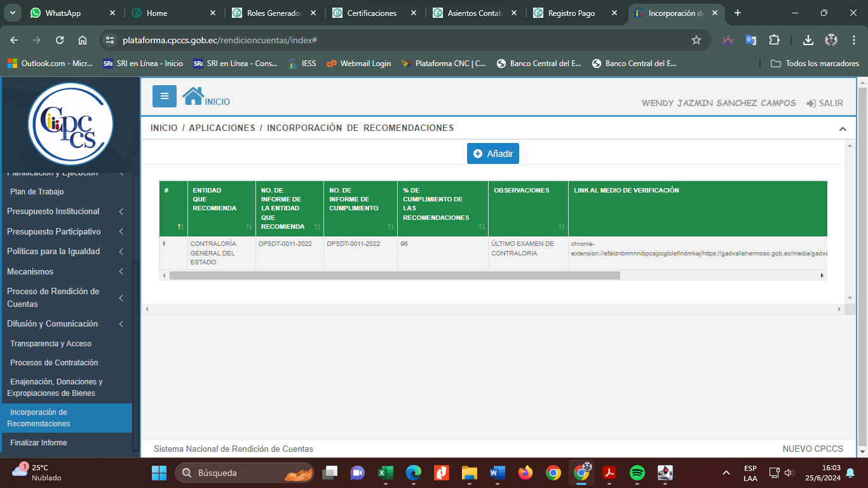This screenshot has width=868, height=488.
Task: Click the Añadir button
Action: point(493,154)
